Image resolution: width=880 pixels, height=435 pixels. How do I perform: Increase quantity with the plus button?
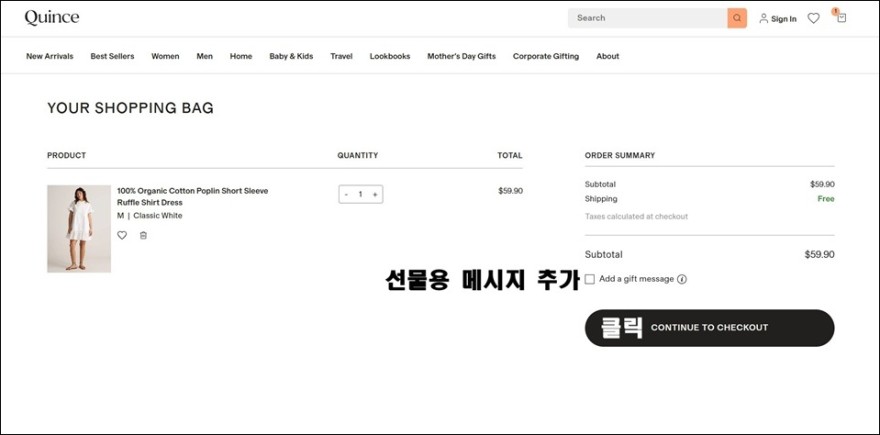click(x=375, y=194)
